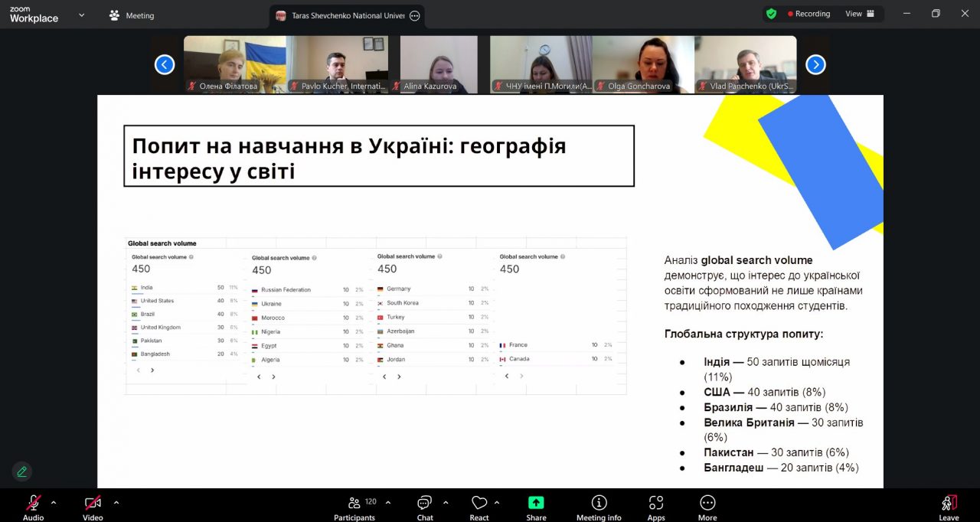Open the Participants panel
Image resolution: width=980 pixels, height=522 pixels.
[354, 504]
